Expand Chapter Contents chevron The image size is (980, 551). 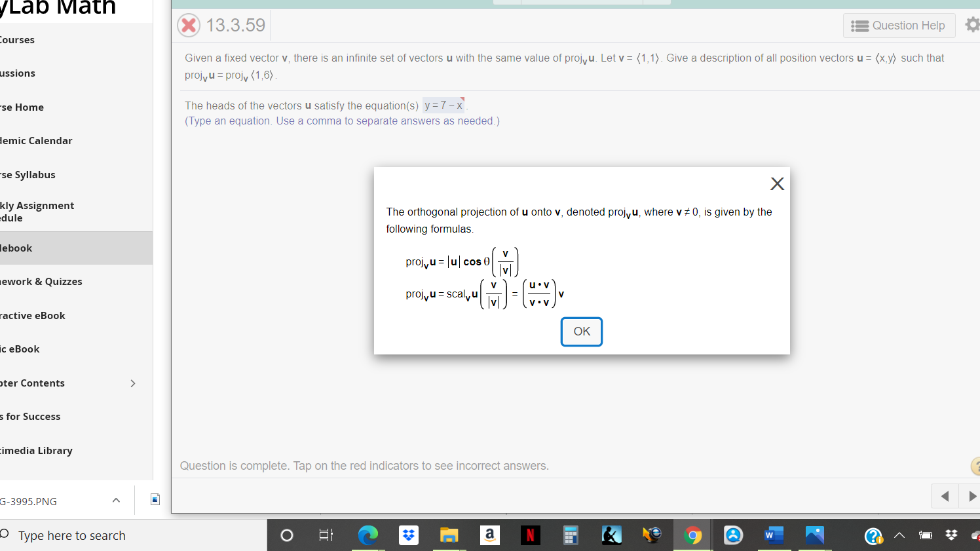pyautogui.click(x=133, y=383)
